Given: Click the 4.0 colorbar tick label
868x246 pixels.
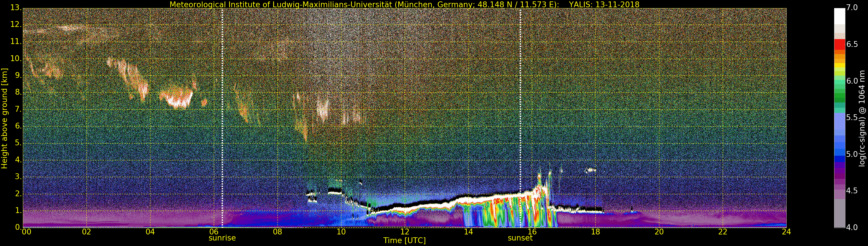Looking at the screenshot, I should pyautogui.click(x=852, y=227).
